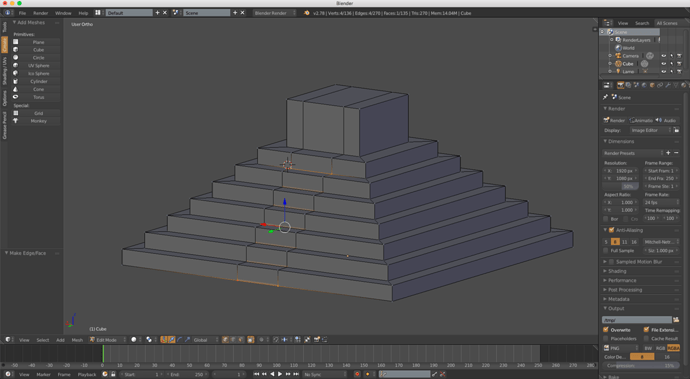Screen dimensions: 690x379
Task: Select the Cube object in outliner
Action: pos(628,64)
